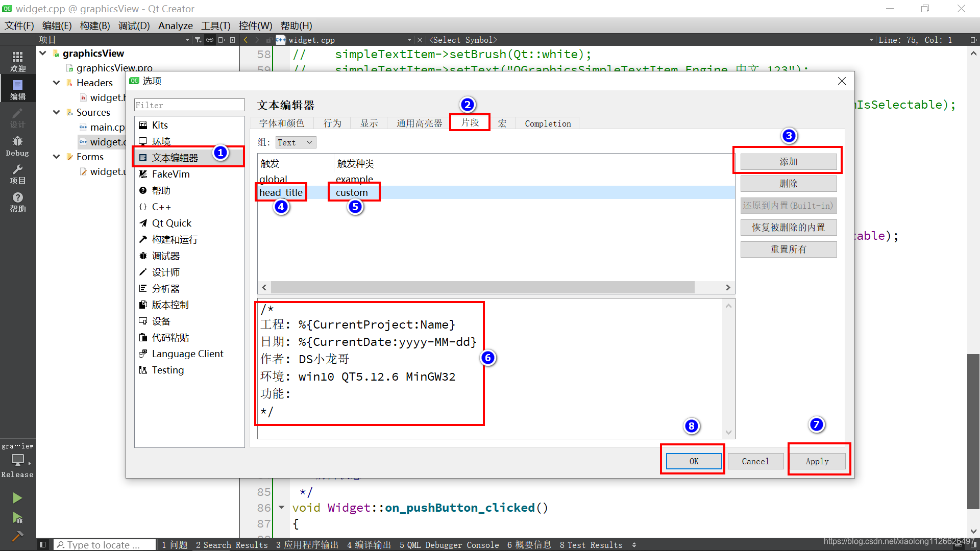The width and height of the screenshot is (980, 551).
Task: Click the OK button to confirm
Action: point(693,461)
